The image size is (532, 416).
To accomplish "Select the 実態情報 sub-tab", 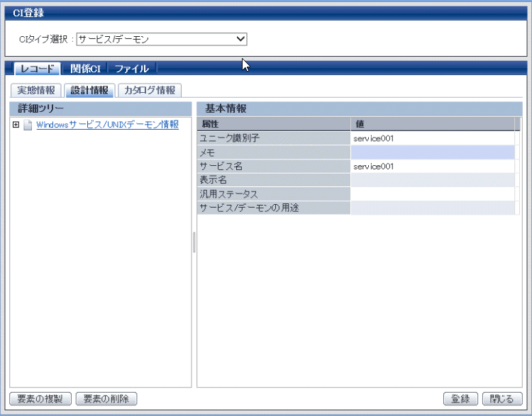I will (36, 90).
